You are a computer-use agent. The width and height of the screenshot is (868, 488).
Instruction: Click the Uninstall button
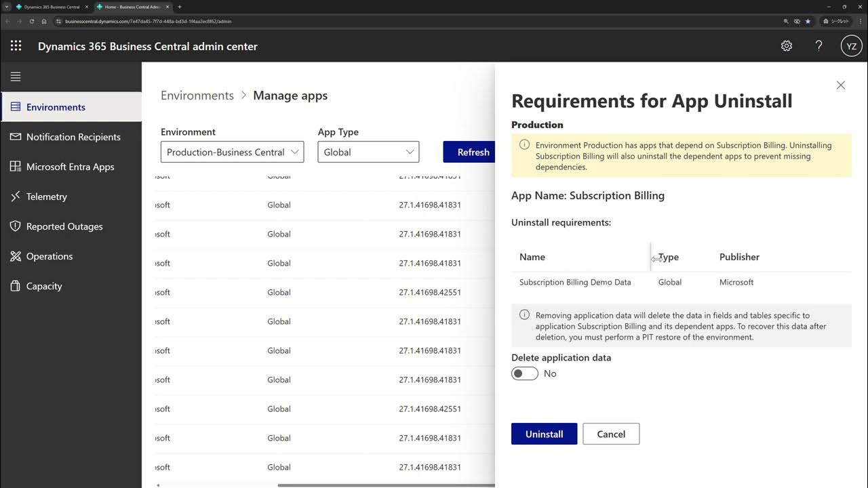[544, 434]
